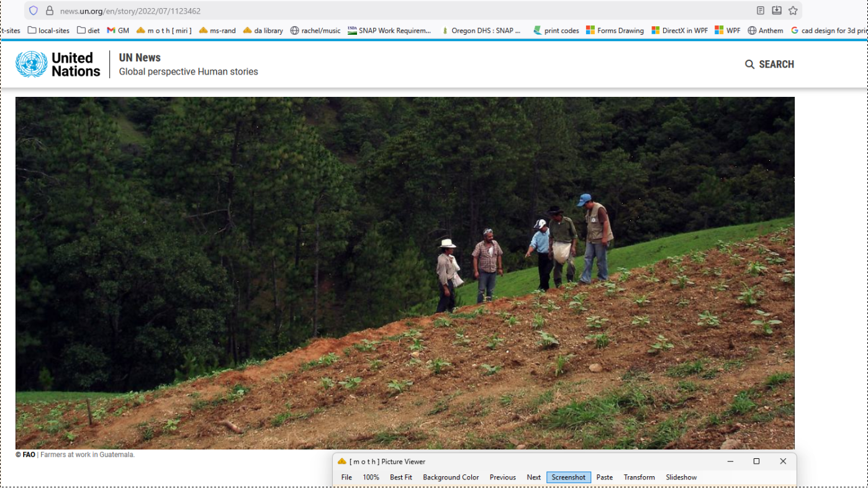The image size is (868, 488).
Task: Open the Transform menu in Picture Viewer
Action: pyautogui.click(x=639, y=477)
